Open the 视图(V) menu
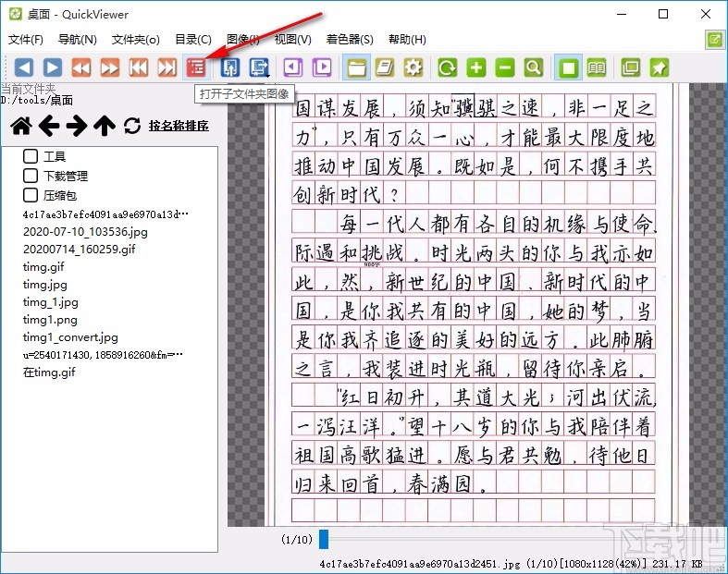 [x=293, y=40]
